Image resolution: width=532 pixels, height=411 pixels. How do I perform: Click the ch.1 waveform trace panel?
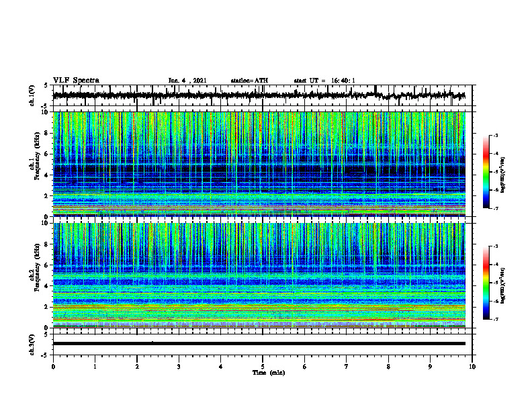(x=263, y=95)
